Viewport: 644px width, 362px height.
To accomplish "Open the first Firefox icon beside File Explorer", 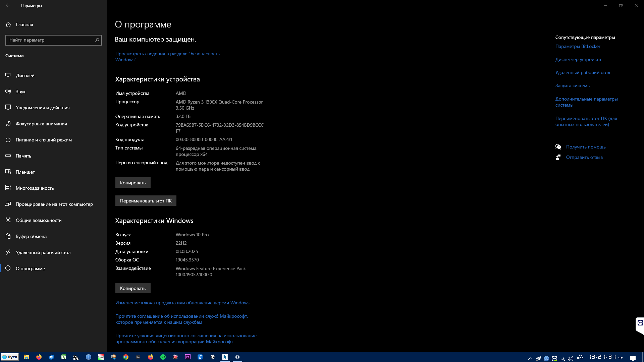I will pos(39,357).
